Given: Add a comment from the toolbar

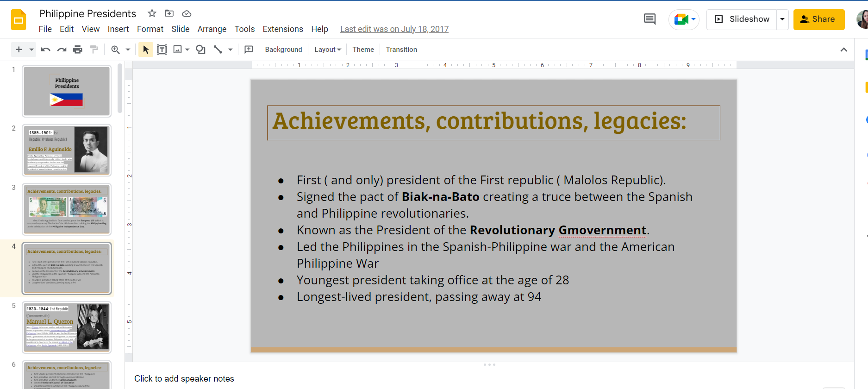Looking at the screenshot, I should pyautogui.click(x=249, y=50).
